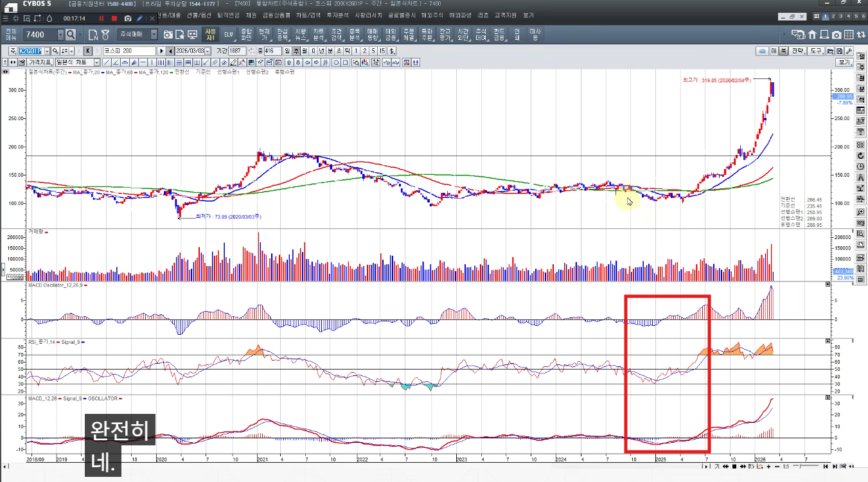Click the save disk icon above the chart

pos(839,51)
